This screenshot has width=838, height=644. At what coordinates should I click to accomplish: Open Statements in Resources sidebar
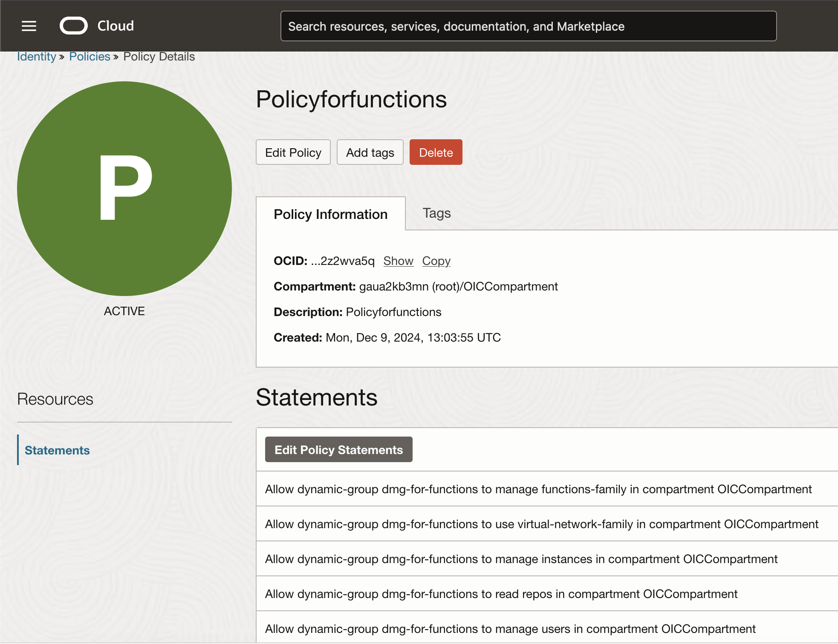(x=57, y=450)
